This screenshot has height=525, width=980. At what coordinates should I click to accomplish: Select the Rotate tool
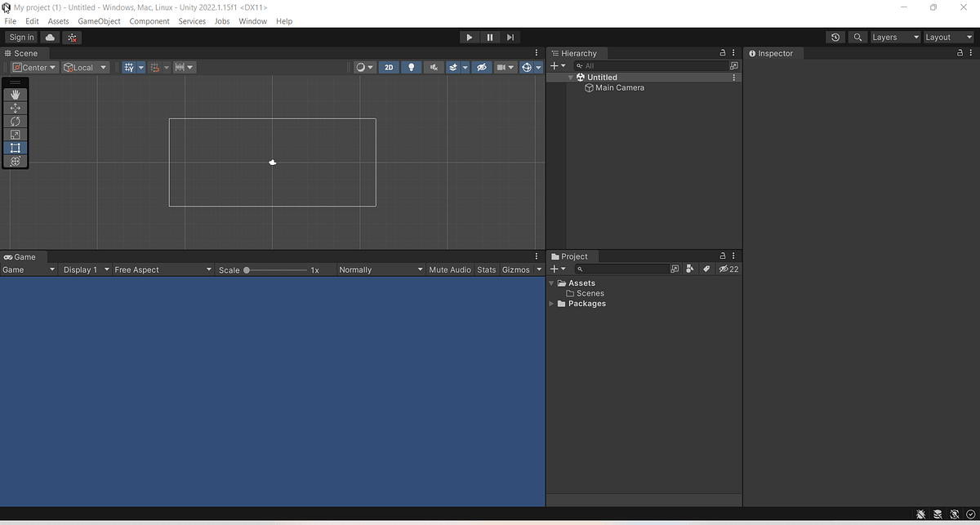[x=15, y=121]
